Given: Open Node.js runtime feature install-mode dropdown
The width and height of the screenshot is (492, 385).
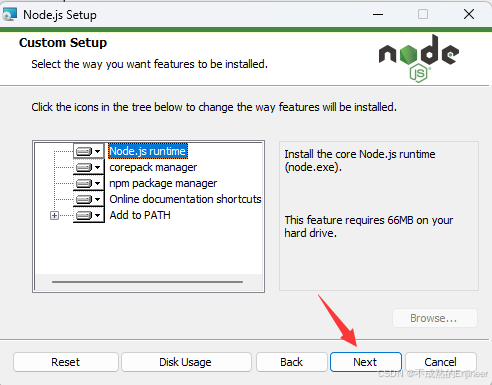Looking at the screenshot, I should tap(88, 151).
